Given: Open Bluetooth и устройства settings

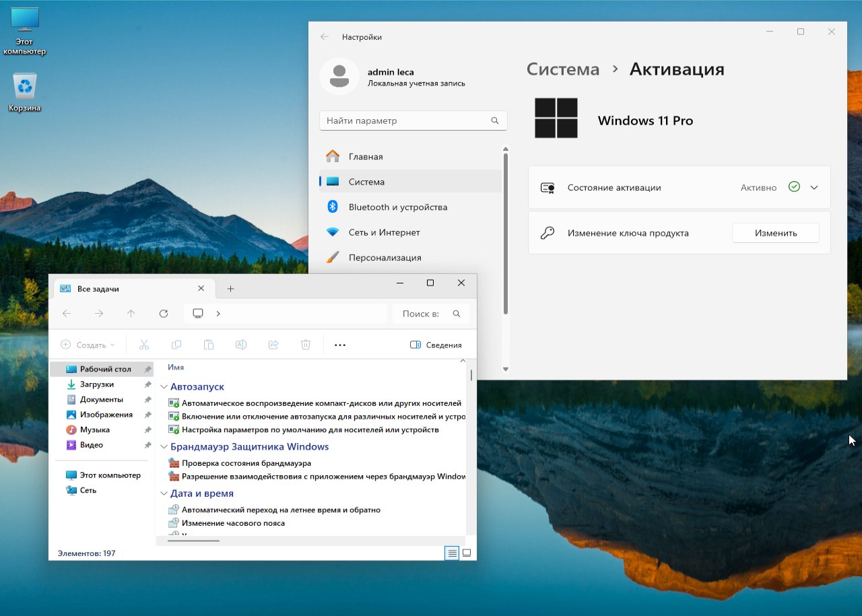Looking at the screenshot, I should tap(410, 207).
